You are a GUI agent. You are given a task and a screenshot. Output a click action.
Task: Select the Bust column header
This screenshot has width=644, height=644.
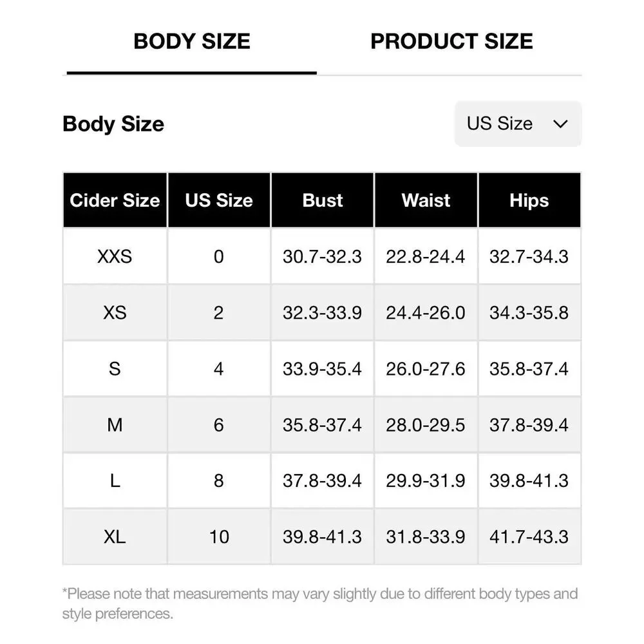tap(322, 200)
